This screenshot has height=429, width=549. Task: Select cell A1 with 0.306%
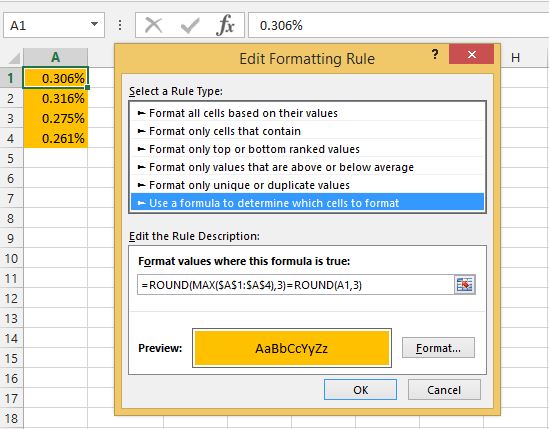56,78
